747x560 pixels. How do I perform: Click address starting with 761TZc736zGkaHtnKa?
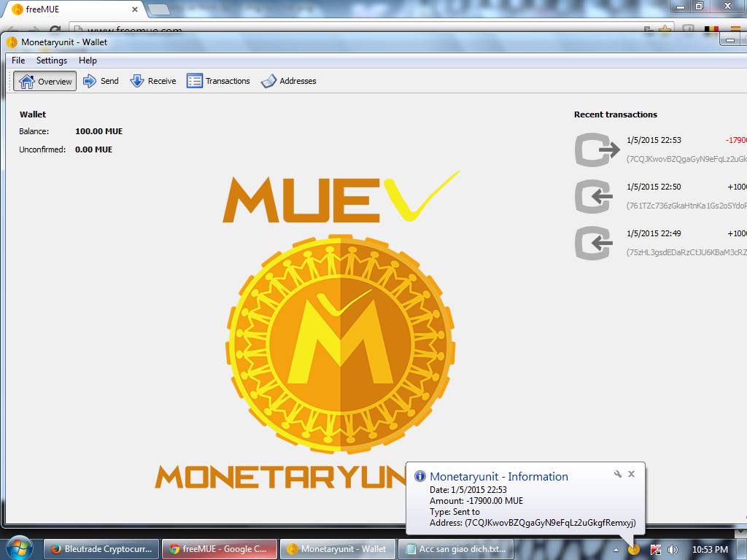(x=686, y=206)
